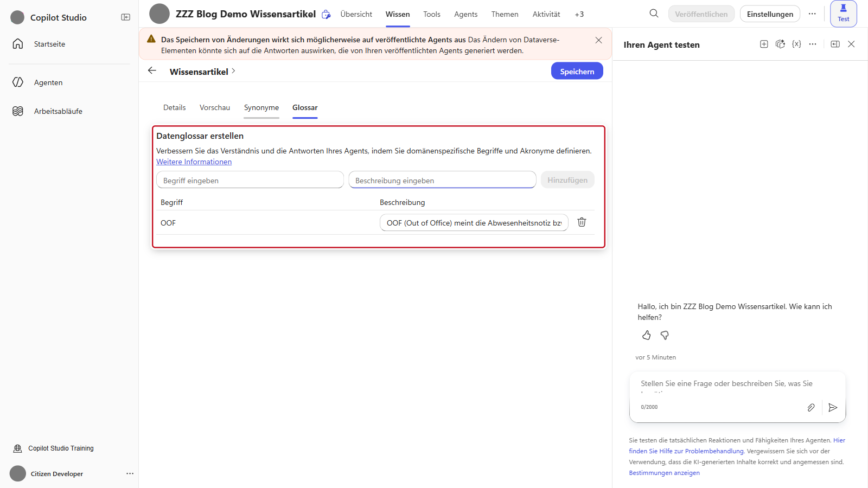Expand the +3 overflow tabs
Screen dimensions: 868x488
(x=579, y=15)
